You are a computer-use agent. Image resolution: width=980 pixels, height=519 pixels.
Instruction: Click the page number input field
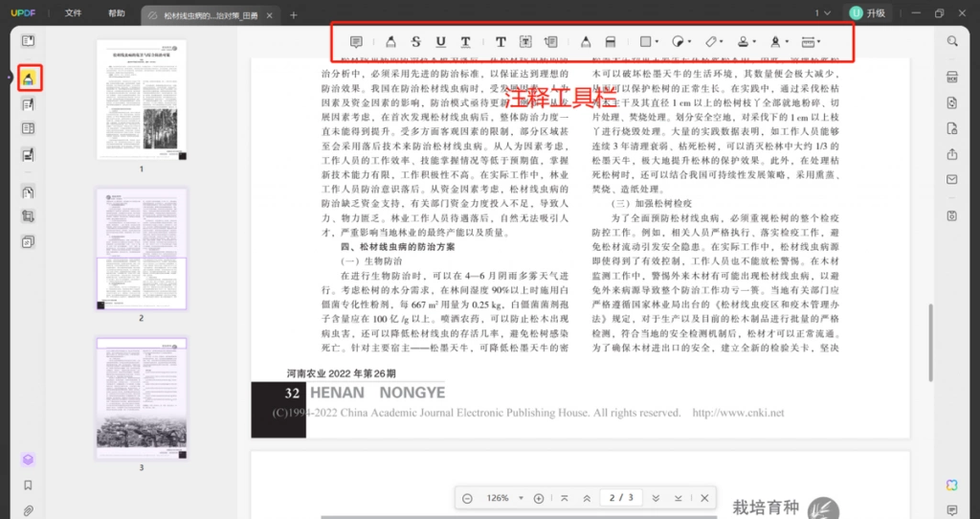click(621, 498)
